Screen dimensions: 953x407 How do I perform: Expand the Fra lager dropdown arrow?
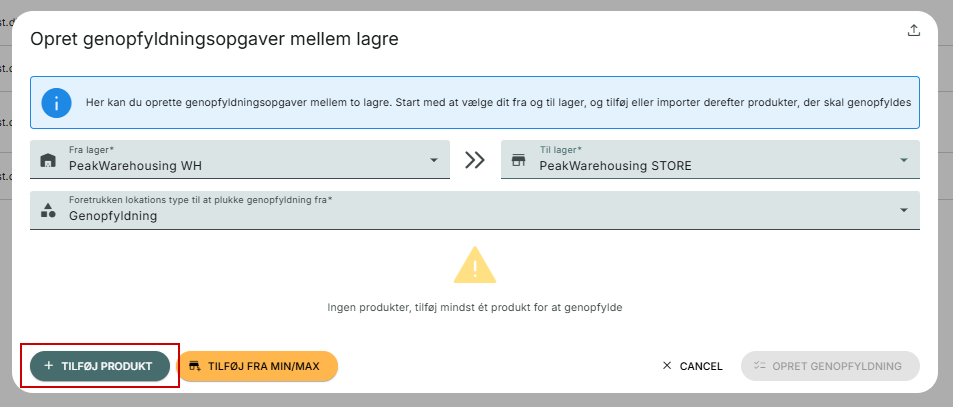434,160
